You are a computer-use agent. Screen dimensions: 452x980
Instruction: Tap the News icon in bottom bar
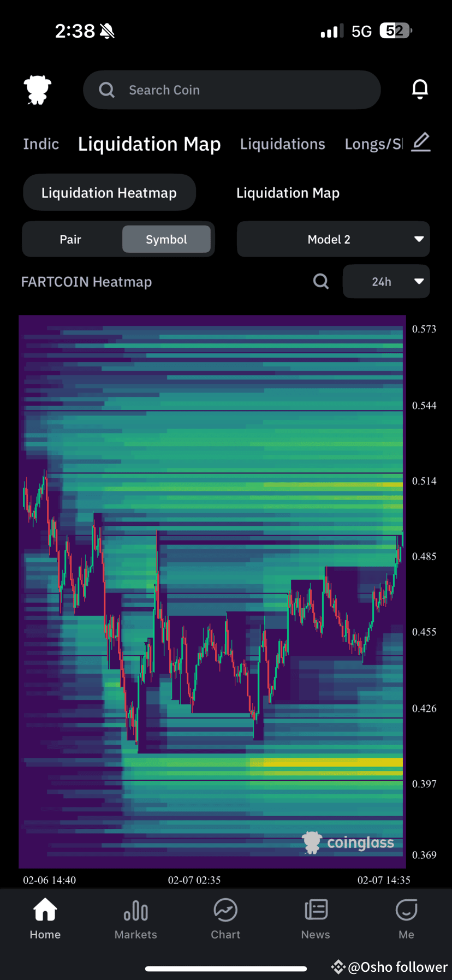[x=316, y=910]
